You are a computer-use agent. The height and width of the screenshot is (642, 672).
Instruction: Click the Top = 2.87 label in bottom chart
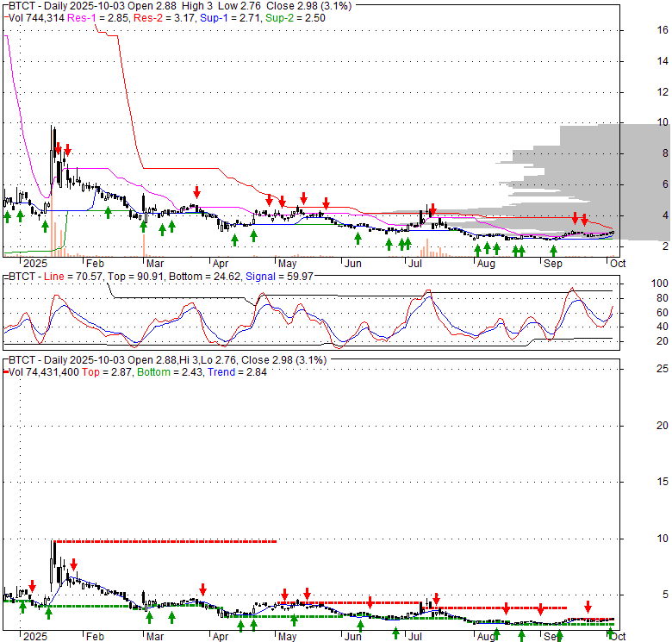[x=107, y=372]
